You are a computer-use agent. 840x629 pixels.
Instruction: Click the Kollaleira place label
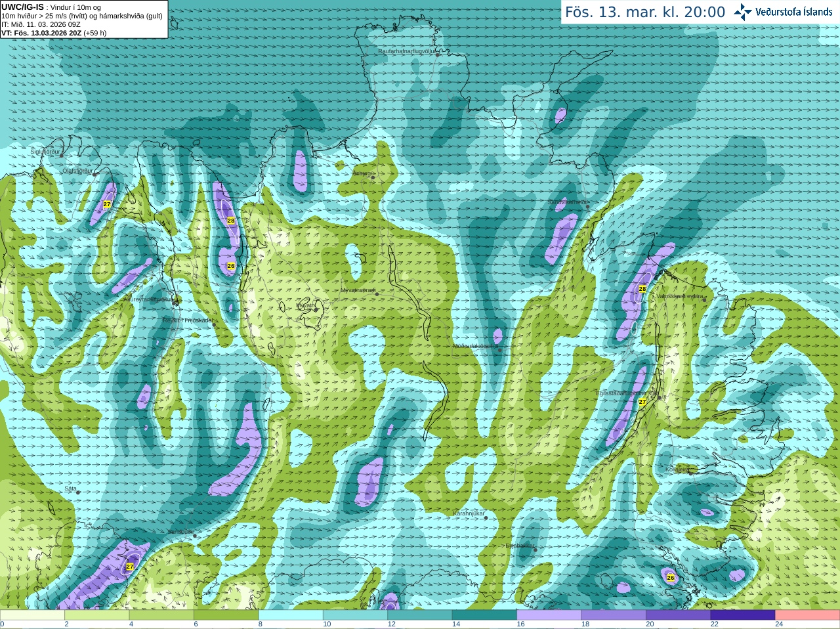point(677,469)
